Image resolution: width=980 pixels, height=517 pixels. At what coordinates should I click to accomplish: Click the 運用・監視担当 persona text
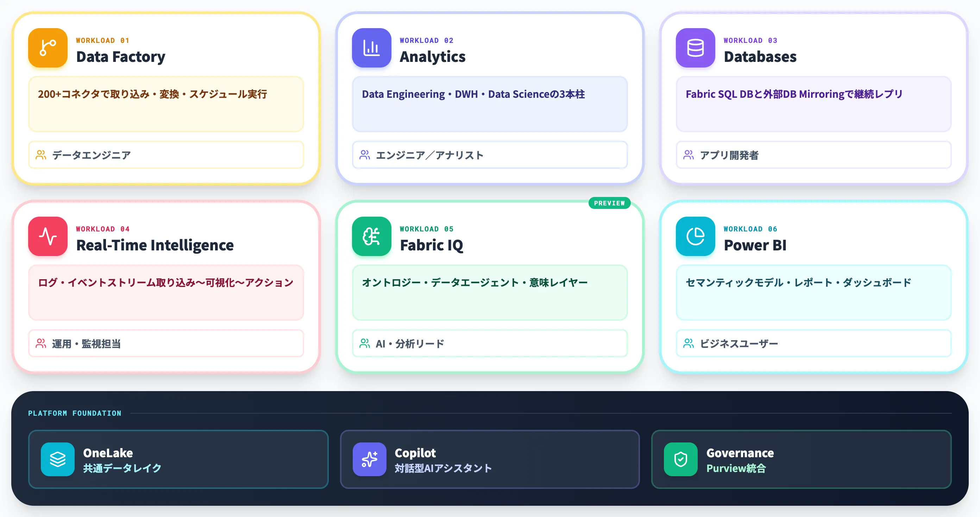(x=86, y=344)
